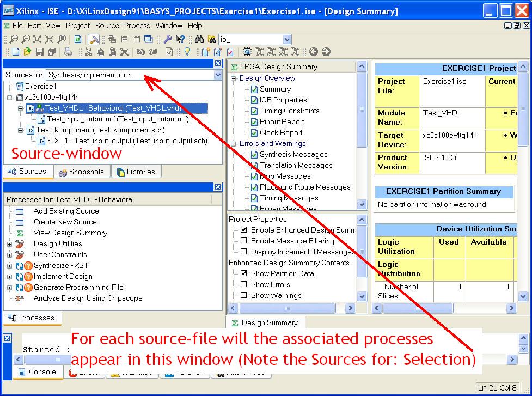Expand the Implement Design process

[x=9, y=277]
